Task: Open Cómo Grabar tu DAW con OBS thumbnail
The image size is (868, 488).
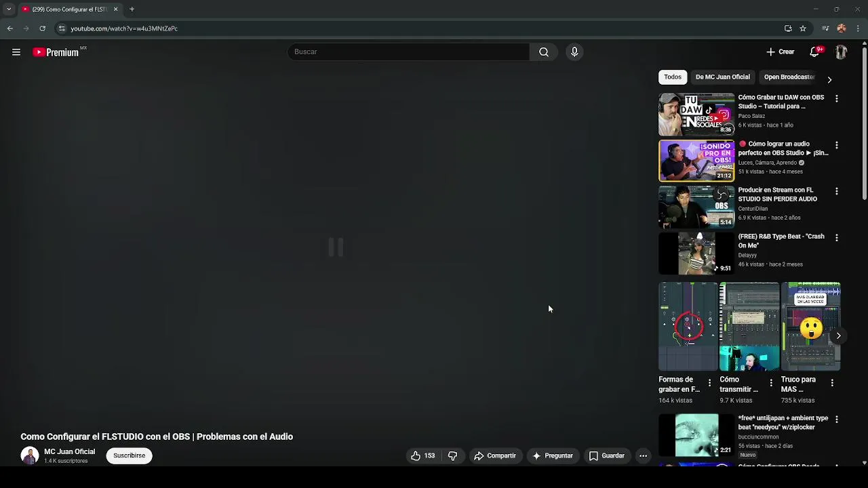Action: [696, 115]
